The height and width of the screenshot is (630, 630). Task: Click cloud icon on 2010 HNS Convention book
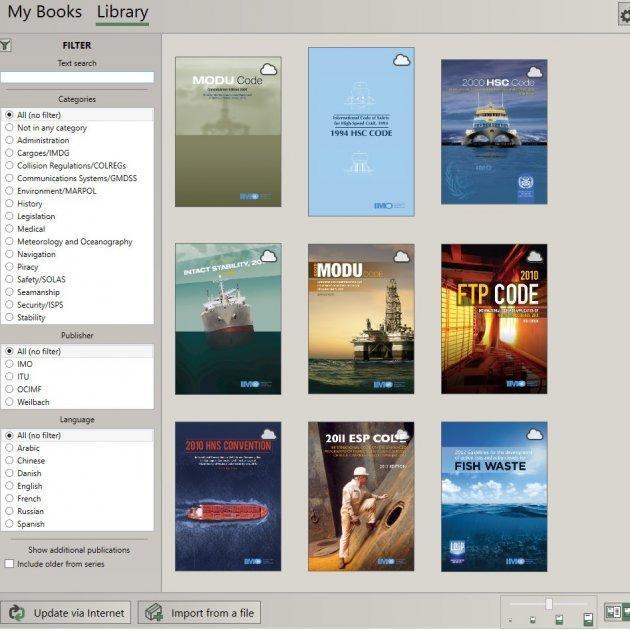pyautogui.click(x=269, y=434)
